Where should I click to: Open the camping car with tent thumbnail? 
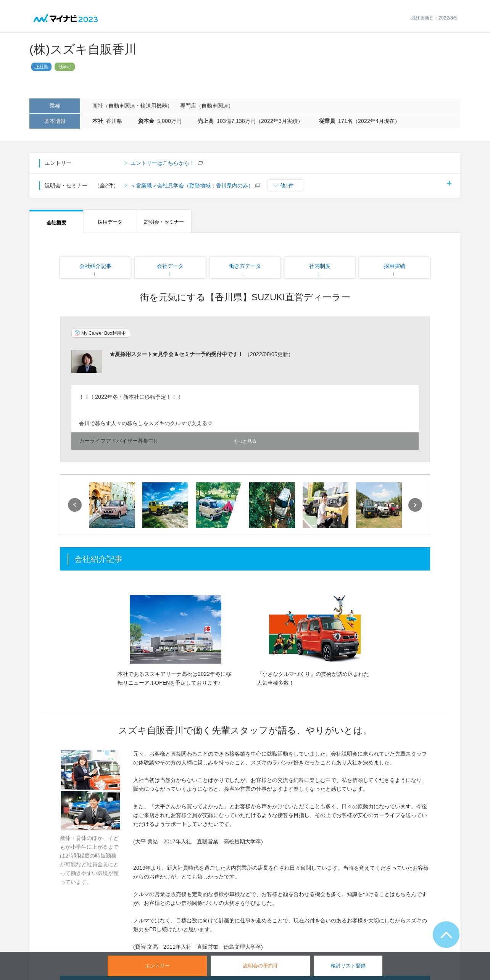point(219,505)
